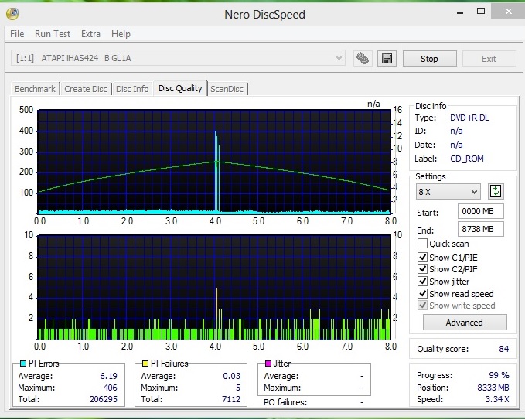The image size is (525, 420).
Task: Uncheck Show C1/PIE
Action: (x=423, y=257)
